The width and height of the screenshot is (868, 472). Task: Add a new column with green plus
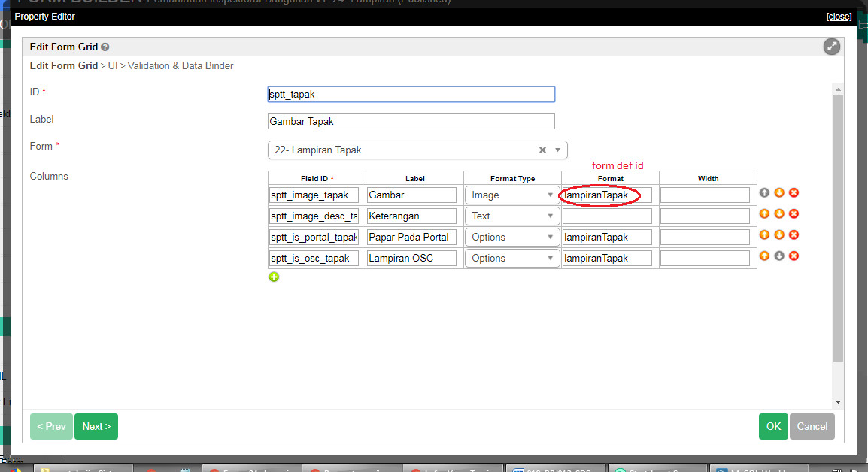[274, 277]
